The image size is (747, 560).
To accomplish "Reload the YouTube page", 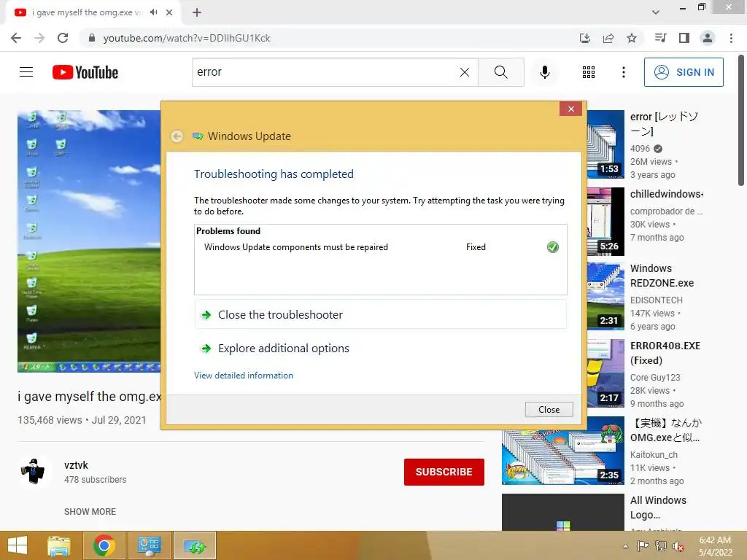I will (63, 38).
